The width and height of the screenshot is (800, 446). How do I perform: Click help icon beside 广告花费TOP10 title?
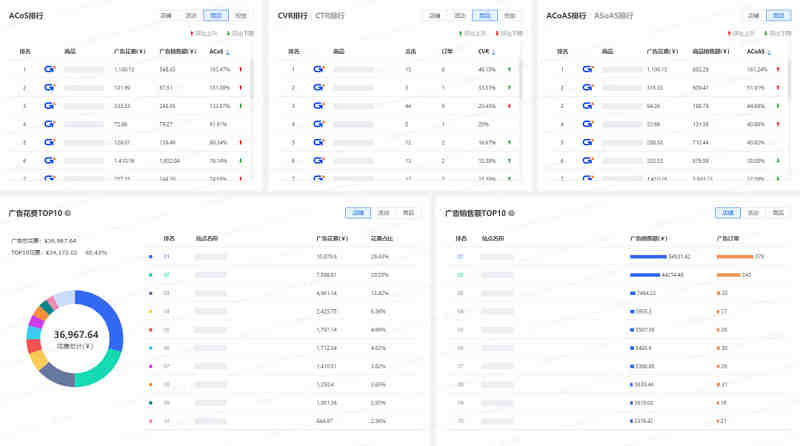pos(67,214)
